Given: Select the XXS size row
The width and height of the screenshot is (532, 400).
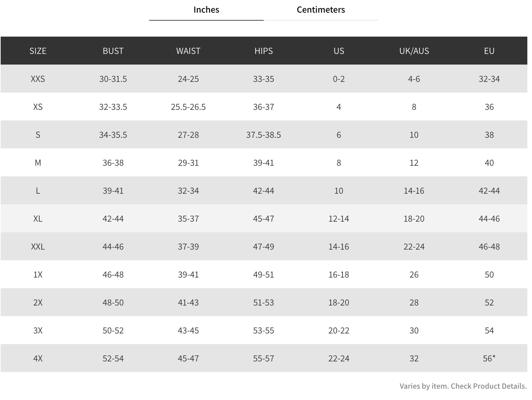Looking at the screenshot, I should 38,79.
